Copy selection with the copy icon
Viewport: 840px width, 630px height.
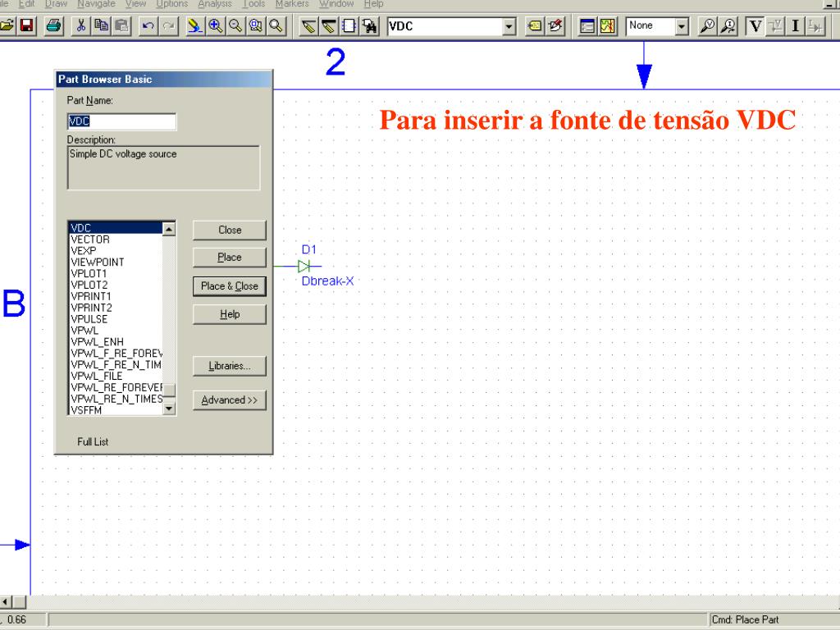click(101, 25)
